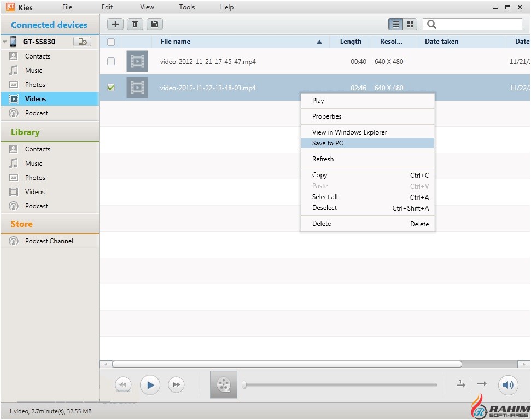Image resolution: width=531 pixels, height=420 pixels.
Task: Open Photos under Connected devices
Action: (x=35, y=85)
